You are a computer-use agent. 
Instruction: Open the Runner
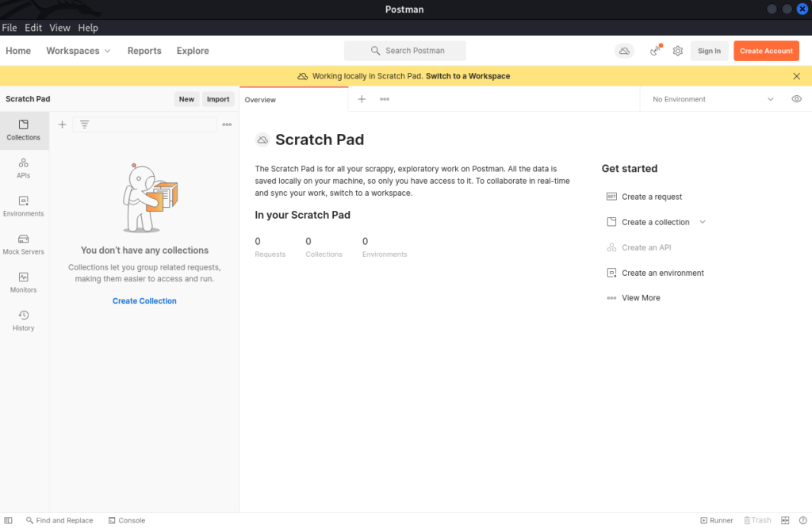717,520
